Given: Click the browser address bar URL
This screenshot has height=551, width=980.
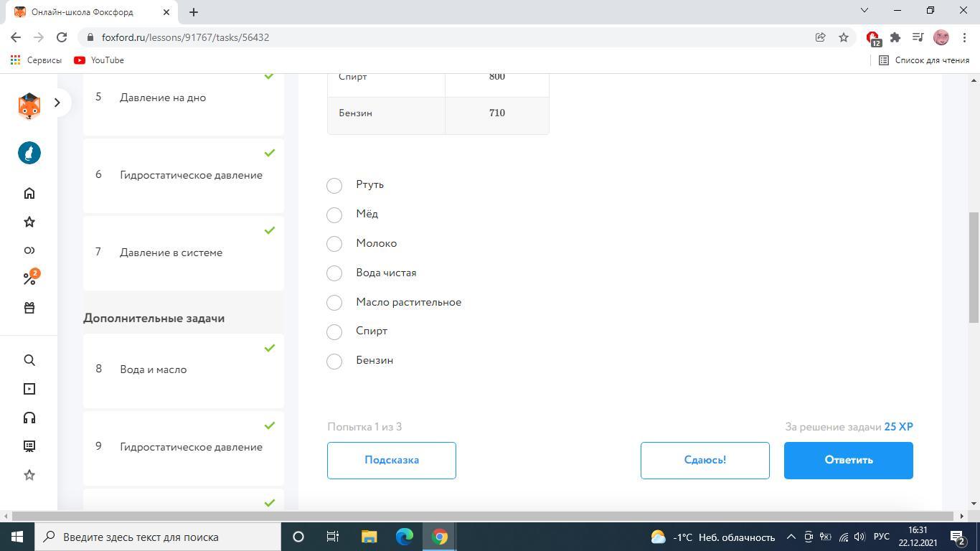Looking at the screenshot, I should point(185,37).
